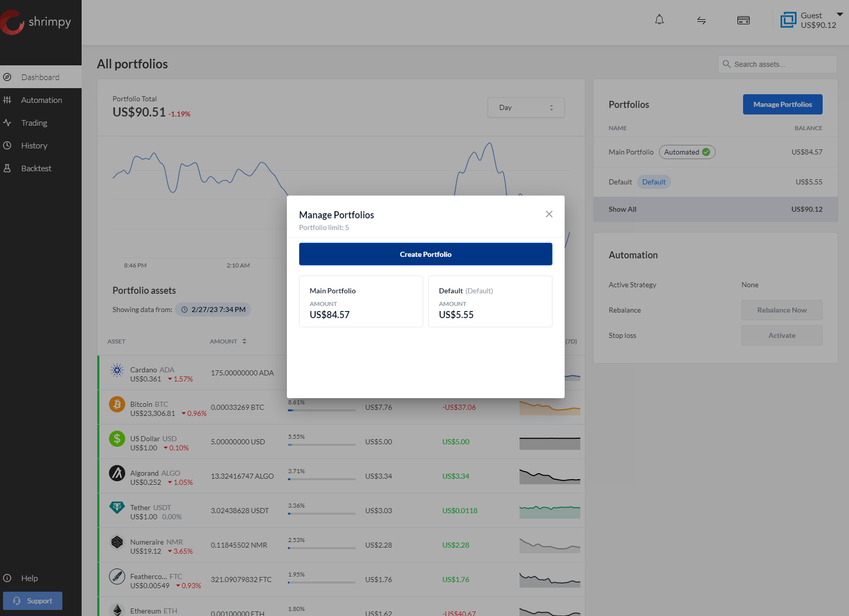
Task: Click the Automated status badge
Action: [687, 152]
